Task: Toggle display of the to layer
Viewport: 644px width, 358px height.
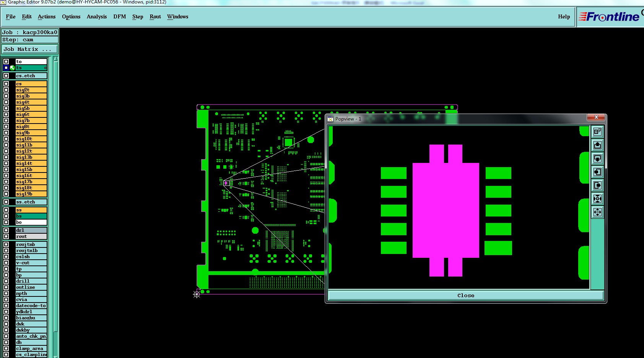Action: click(x=6, y=62)
